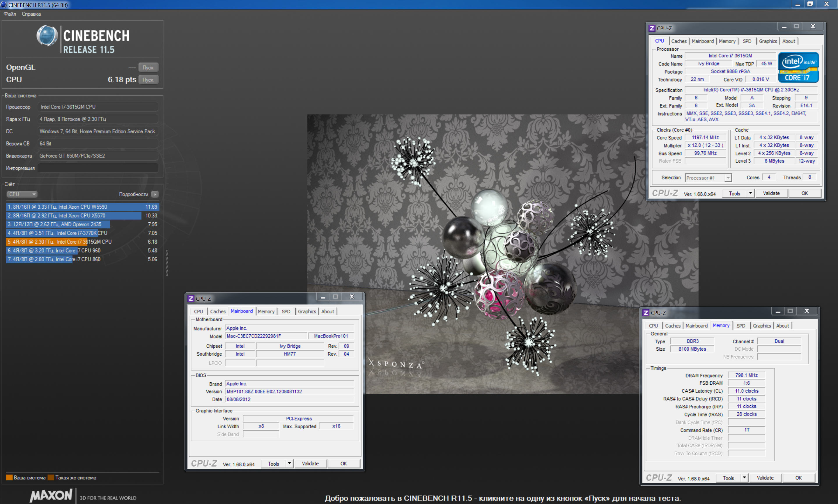Select CPU tab in the Memory CPU-Z window

pyautogui.click(x=653, y=326)
